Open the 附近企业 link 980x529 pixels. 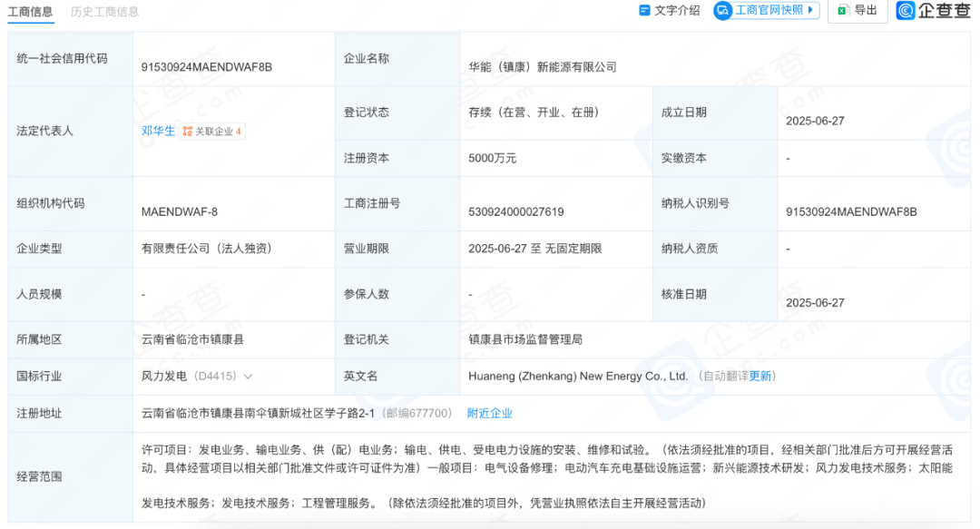pos(489,414)
